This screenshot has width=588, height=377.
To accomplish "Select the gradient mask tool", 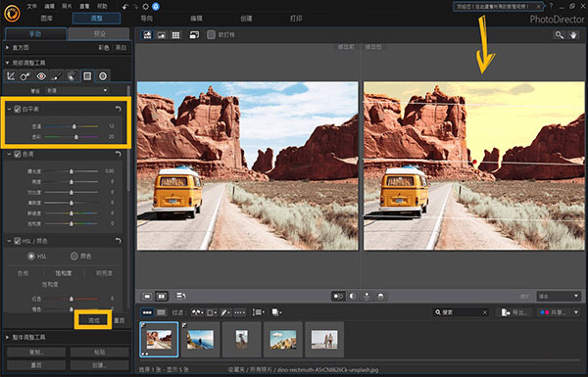I will point(87,76).
